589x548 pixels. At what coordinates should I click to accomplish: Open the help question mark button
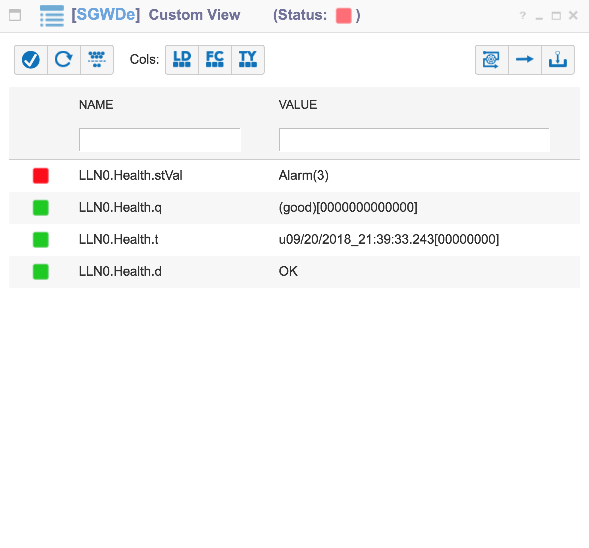click(523, 15)
